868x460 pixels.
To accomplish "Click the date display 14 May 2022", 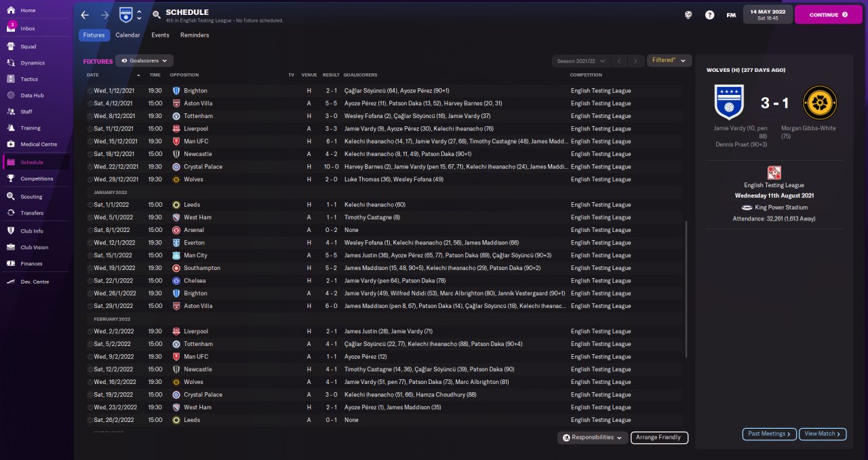I will click(x=768, y=14).
